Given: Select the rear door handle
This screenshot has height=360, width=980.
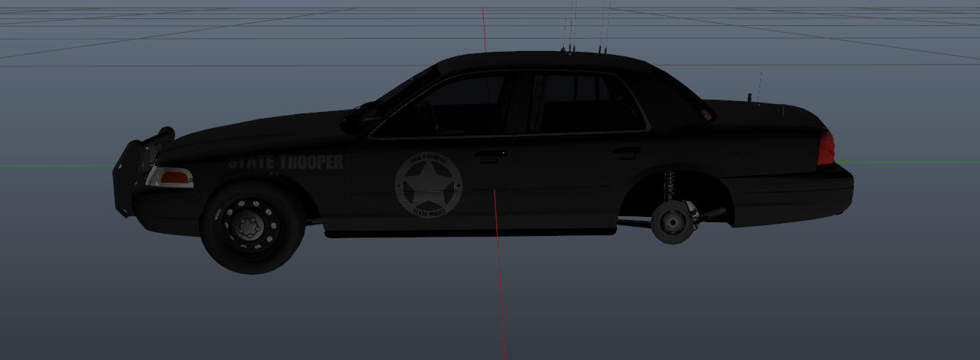Looking at the screenshot, I should [x=625, y=152].
